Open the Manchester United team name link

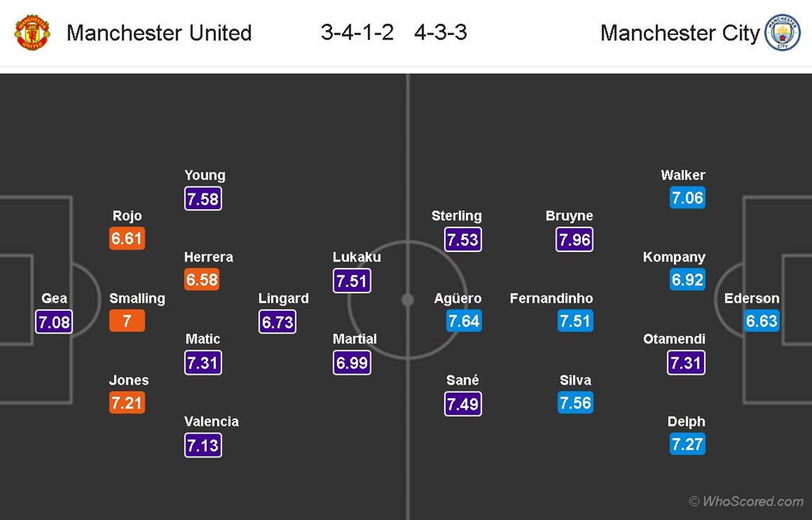pyautogui.click(x=159, y=32)
